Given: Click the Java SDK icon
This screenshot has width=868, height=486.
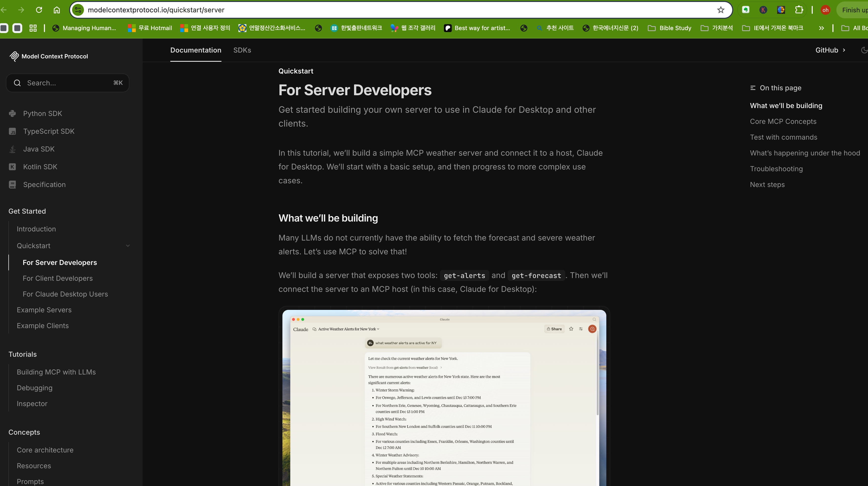Looking at the screenshot, I should coord(13,149).
